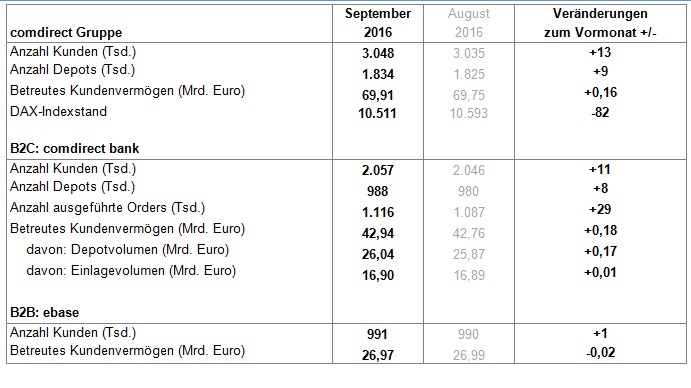Select the August depot count 1.825
This screenshot has height=388, width=691.
(x=469, y=74)
